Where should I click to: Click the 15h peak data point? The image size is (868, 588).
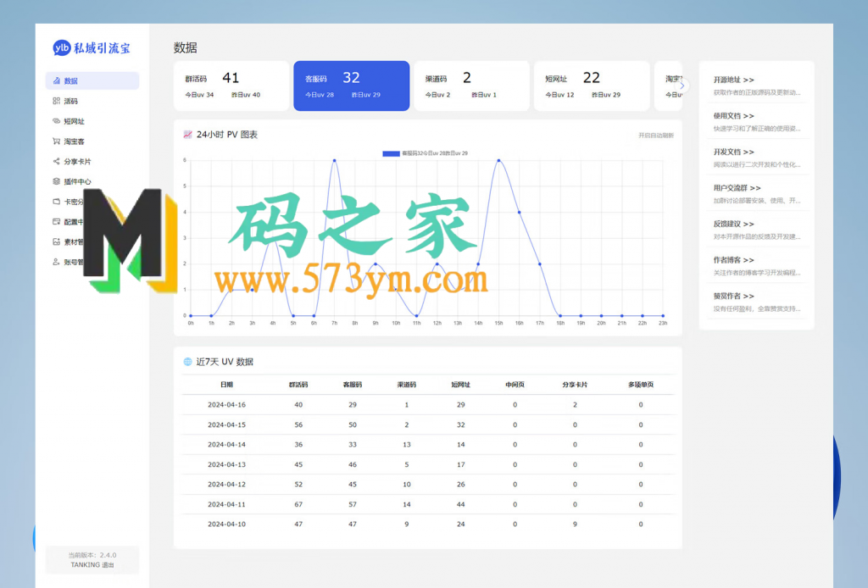click(x=498, y=160)
